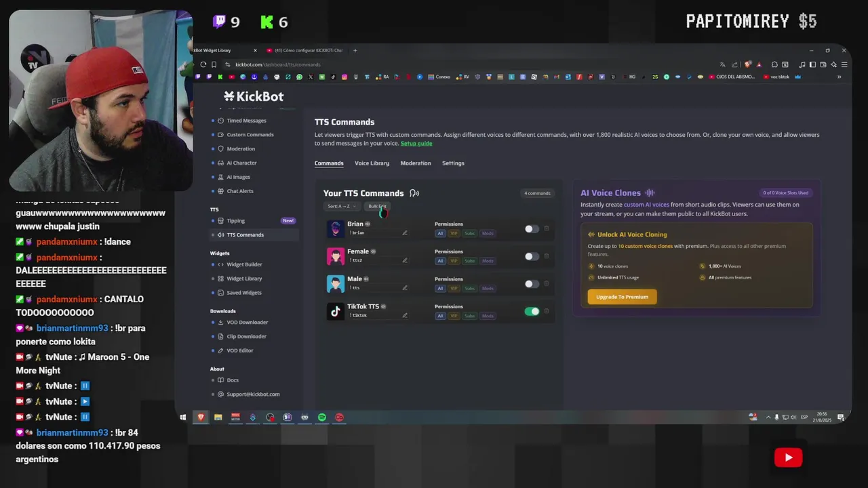The image size is (868, 488).
Task: Open Widget Library in the sidebar
Action: 244,279
